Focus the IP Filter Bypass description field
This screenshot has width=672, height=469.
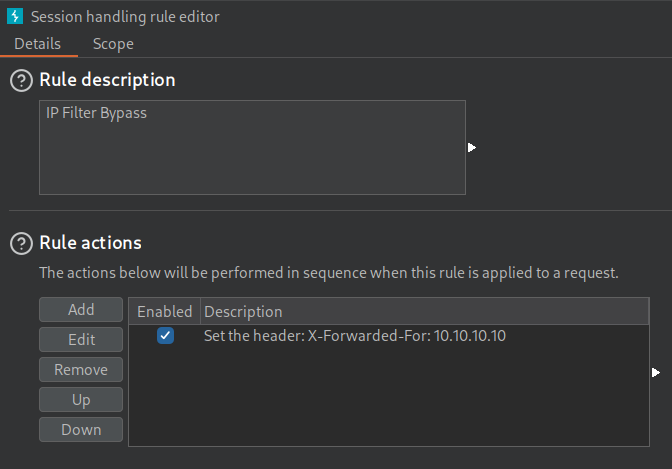point(252,147)
